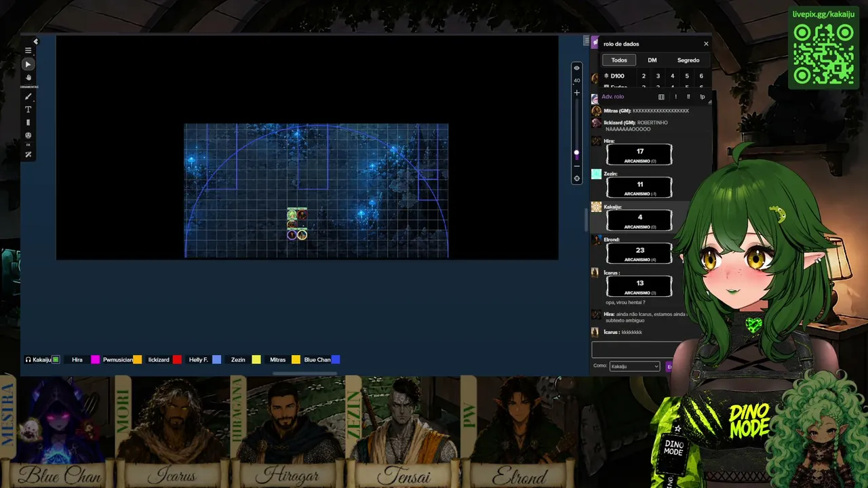Click Pwmusician's orange color swatch

click(x=137, y=360)
